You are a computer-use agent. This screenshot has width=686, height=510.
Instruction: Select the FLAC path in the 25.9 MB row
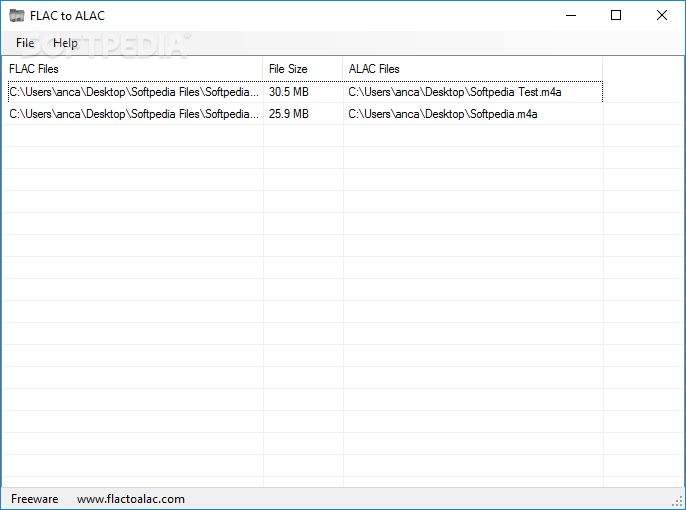(x=134, y=114)
